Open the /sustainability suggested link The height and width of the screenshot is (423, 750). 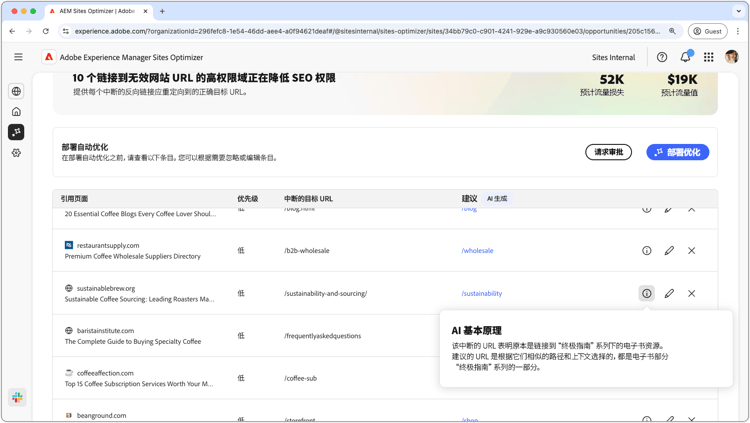click(x=482, y=293)
